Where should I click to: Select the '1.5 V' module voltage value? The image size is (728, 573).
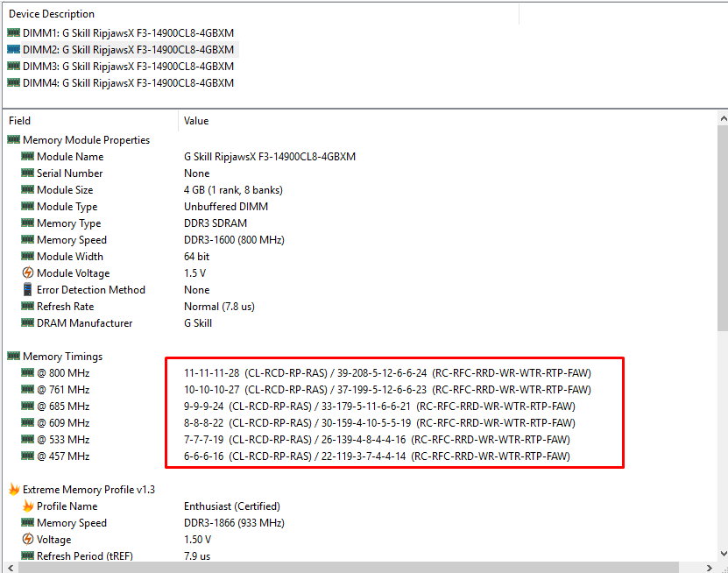(x=194, y=273)
